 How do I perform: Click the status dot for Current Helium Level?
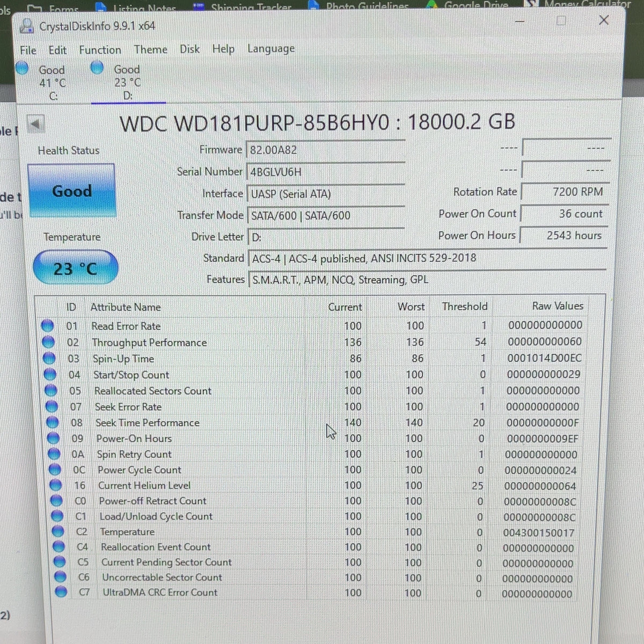56,485
